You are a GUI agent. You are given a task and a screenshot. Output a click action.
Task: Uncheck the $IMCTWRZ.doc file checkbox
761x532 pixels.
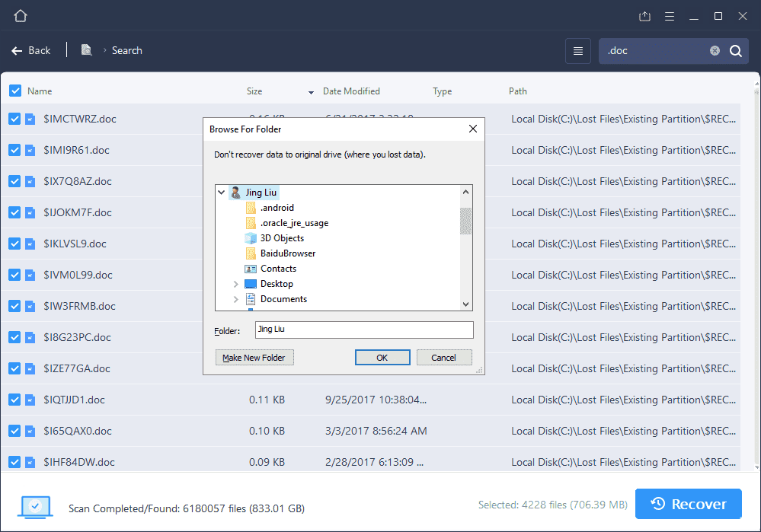pos(14,119)
